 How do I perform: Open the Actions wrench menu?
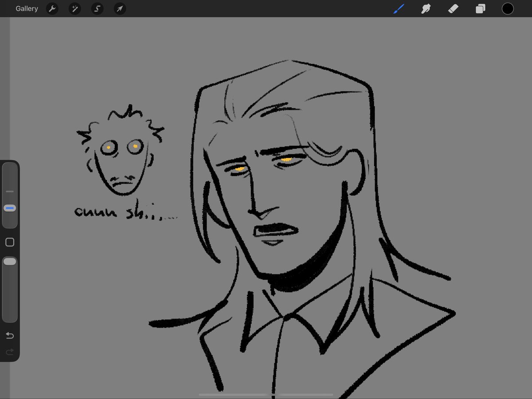[52, 8]
